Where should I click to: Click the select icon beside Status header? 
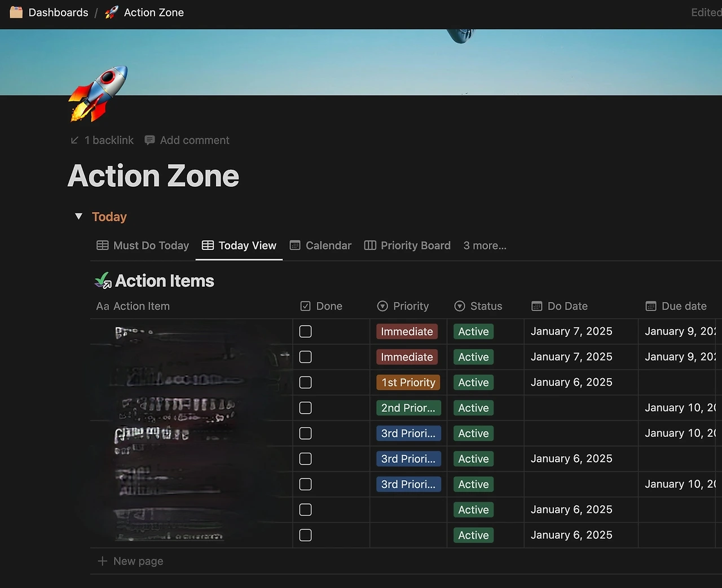coord(459,306)
